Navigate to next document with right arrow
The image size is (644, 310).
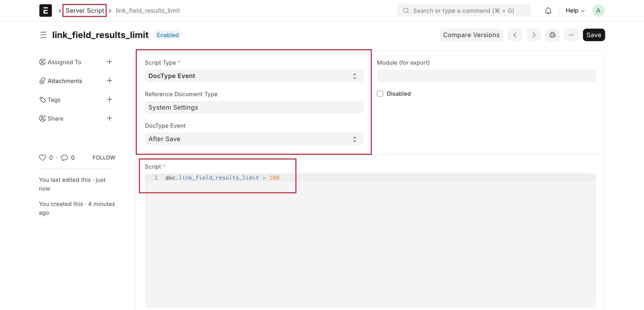point(534,35)
